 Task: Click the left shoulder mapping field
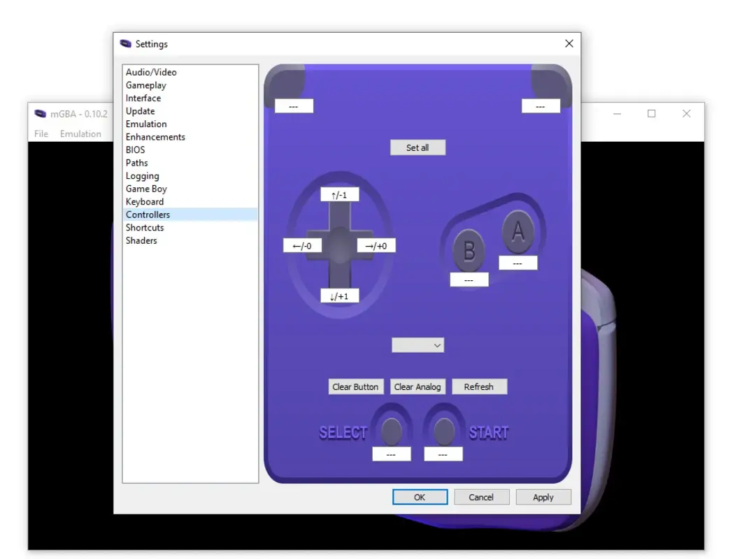[x=294, y=106]
